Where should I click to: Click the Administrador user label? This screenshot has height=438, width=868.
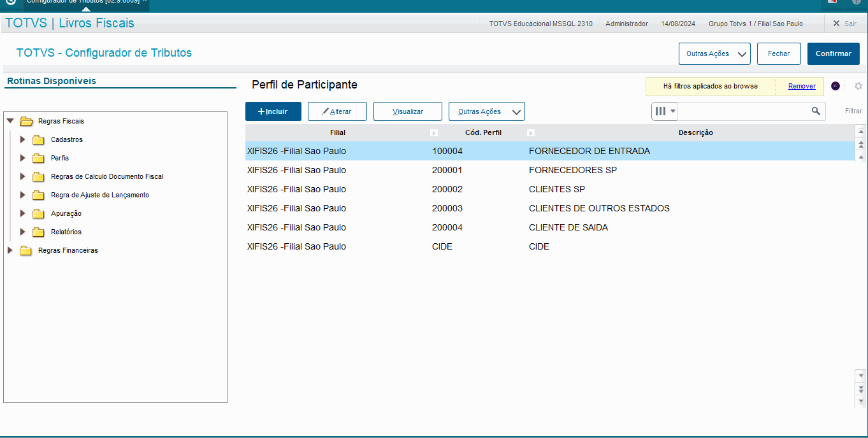point(626,24)
